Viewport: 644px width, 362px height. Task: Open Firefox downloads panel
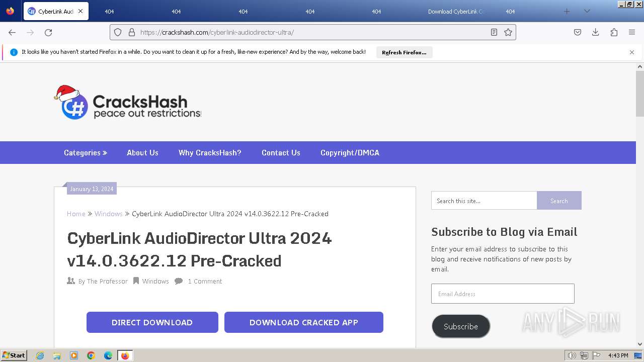(596, 32)
